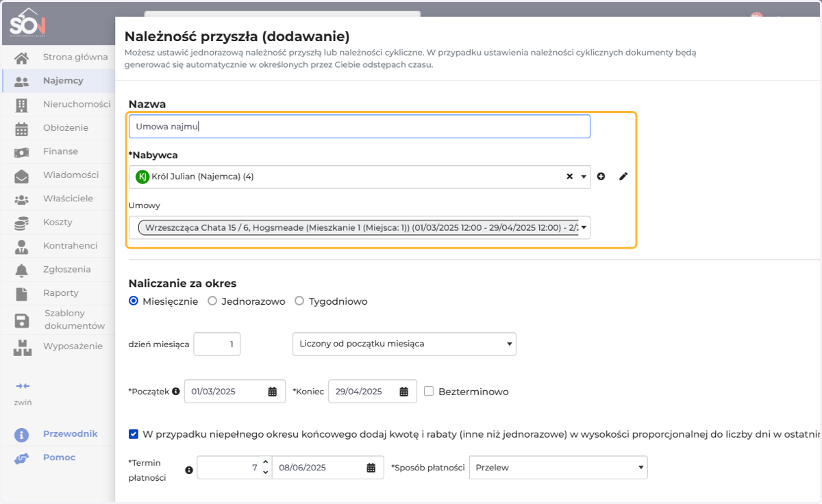Viewport: 822px width, 504px height.
Task: Click the Najemcy people icon
Action: click(x=22, y=81)
